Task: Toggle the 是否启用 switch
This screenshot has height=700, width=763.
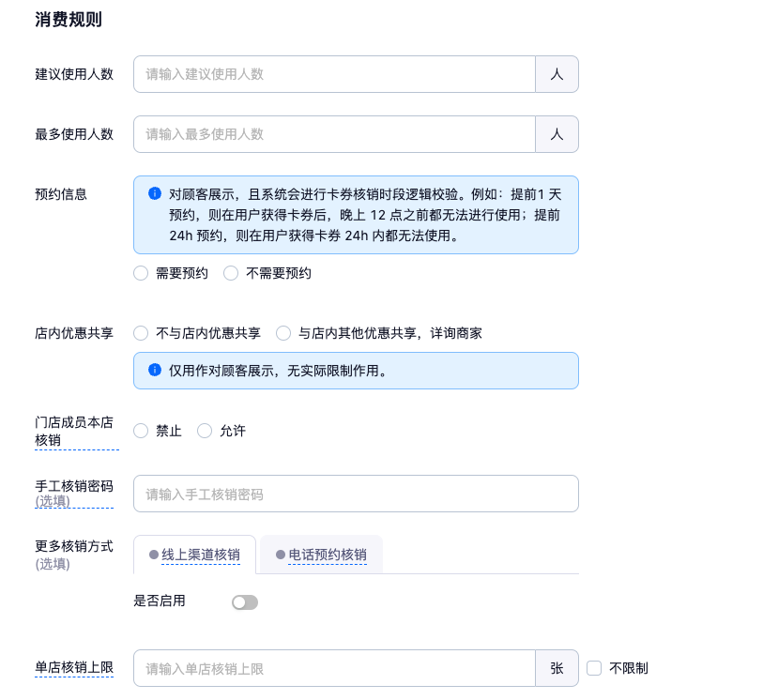Action: [245, 602]
